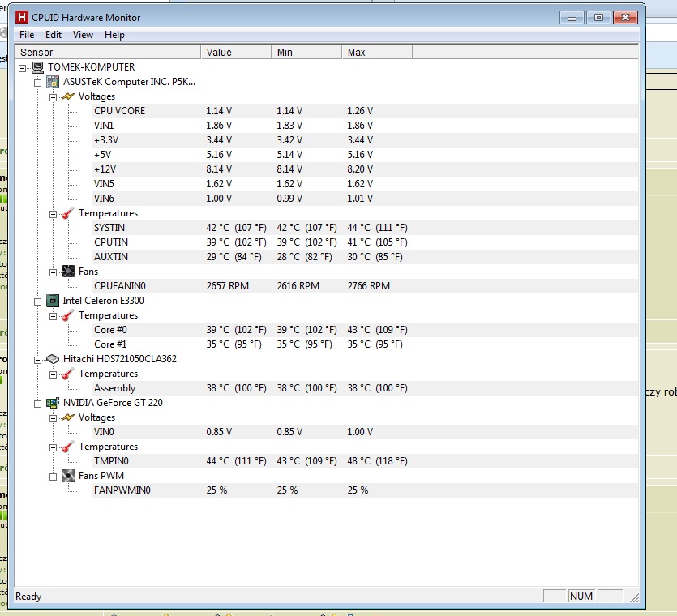Select the TMPIN0 temperature row

366,461
